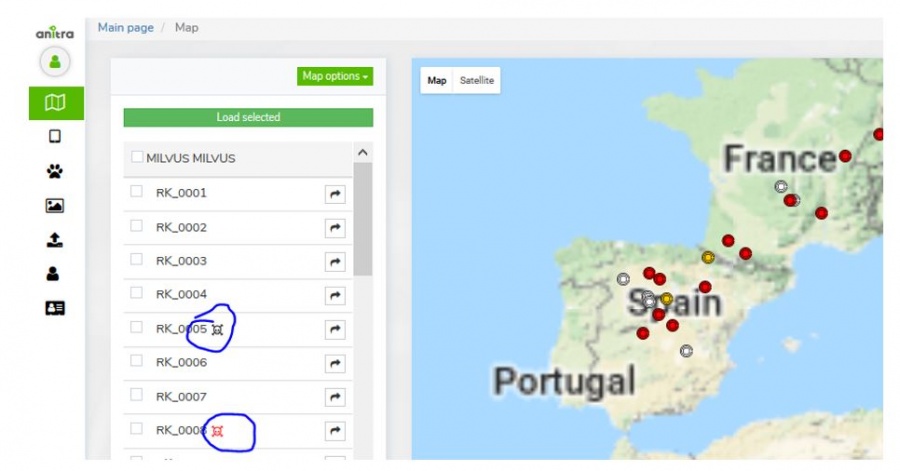
Task: Collapse the MILVUS MILVUS list chevron
Action: (x=363, y=153)
